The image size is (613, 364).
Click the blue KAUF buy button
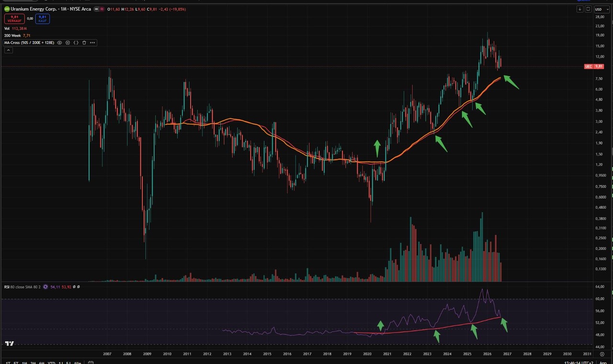(42, 19)
